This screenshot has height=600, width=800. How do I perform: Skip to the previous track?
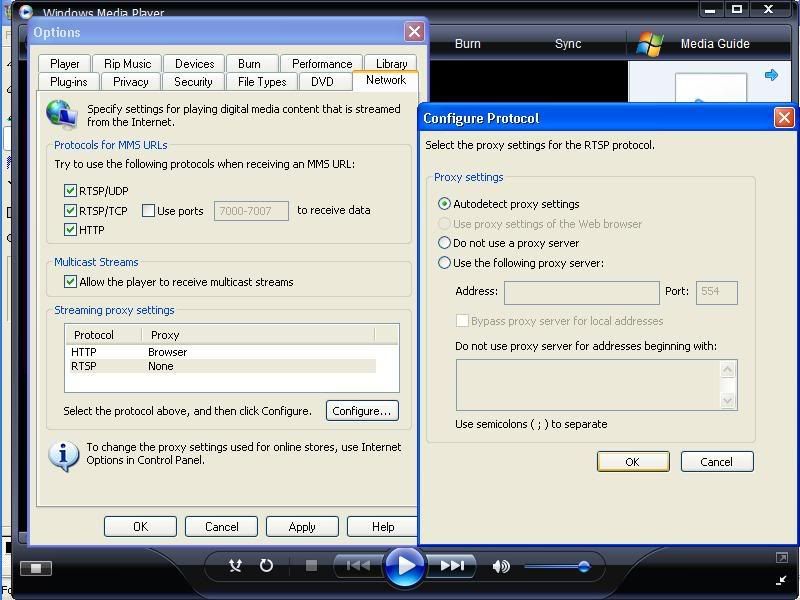coord(358,565)
